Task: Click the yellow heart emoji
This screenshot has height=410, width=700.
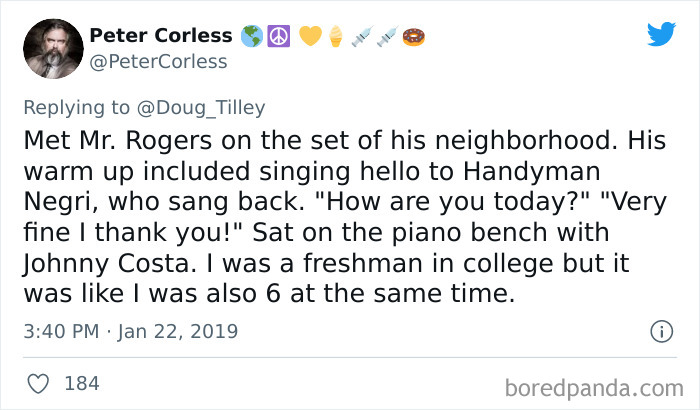Action: [x=309, y=37]
